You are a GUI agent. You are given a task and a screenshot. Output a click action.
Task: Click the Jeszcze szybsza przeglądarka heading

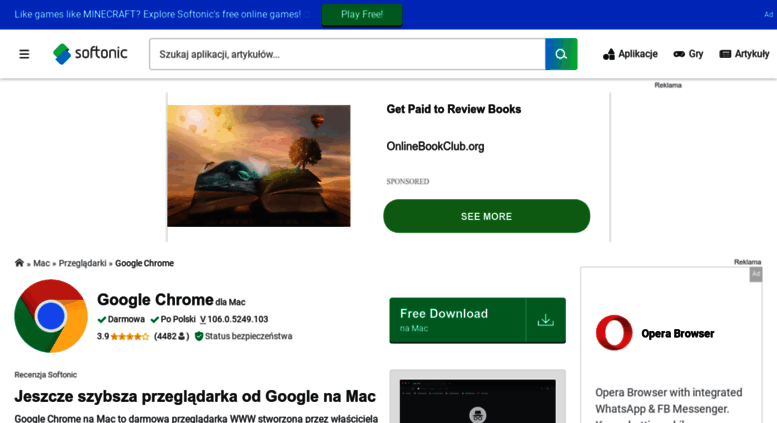coord(195,396)
